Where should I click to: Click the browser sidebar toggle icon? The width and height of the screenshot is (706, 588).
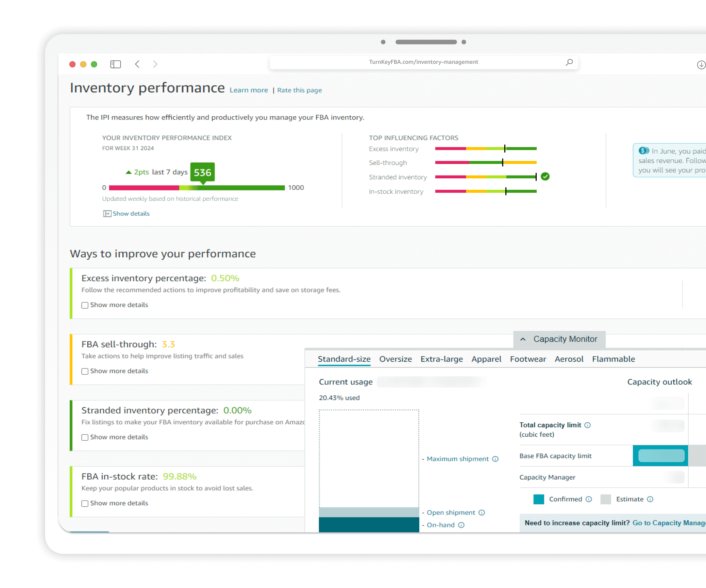(x=115, y=64)
